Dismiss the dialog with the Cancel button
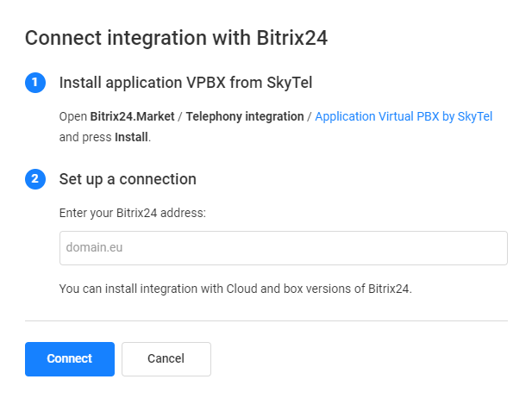The width and height of the screenshot is (532, 398). click(x=166, y=359)
